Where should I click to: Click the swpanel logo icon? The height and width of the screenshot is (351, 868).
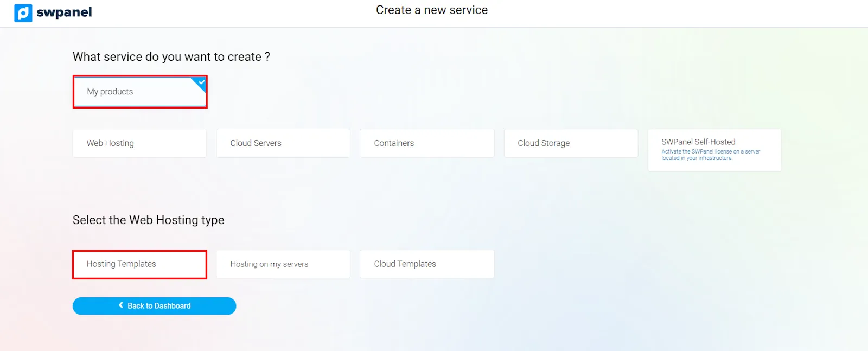coord(23,12)
